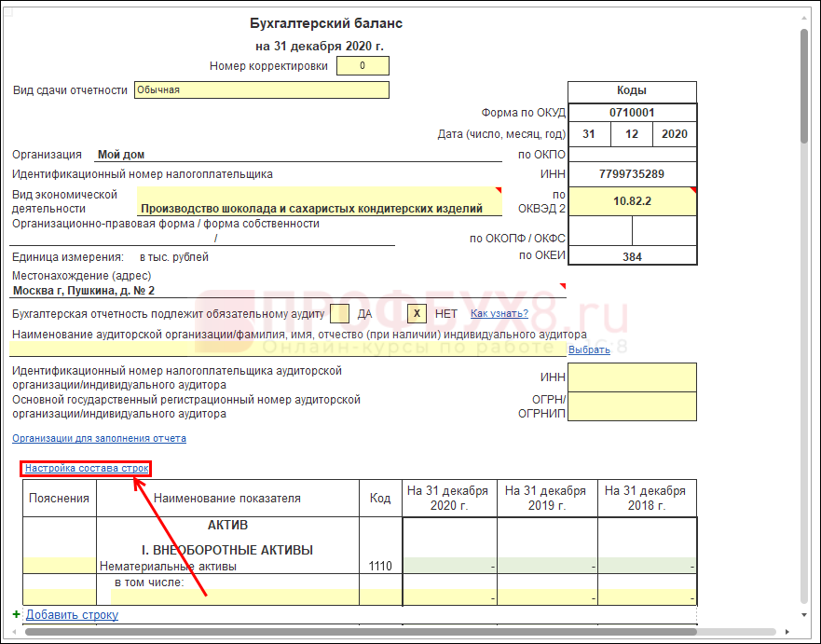Click the Наименование показателя column header
The height and width of the screenshot is (644, 821).
pyautogui.click(x=227, y=498)
